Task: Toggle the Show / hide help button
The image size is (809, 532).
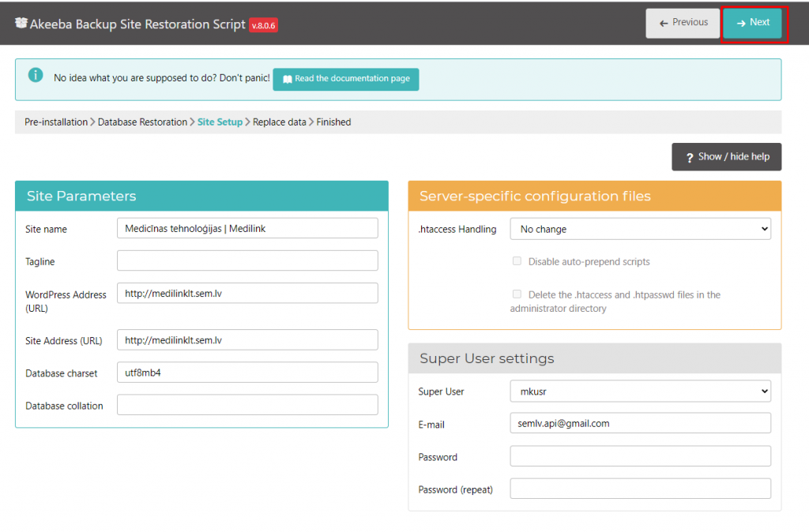Action: [726, 157]
